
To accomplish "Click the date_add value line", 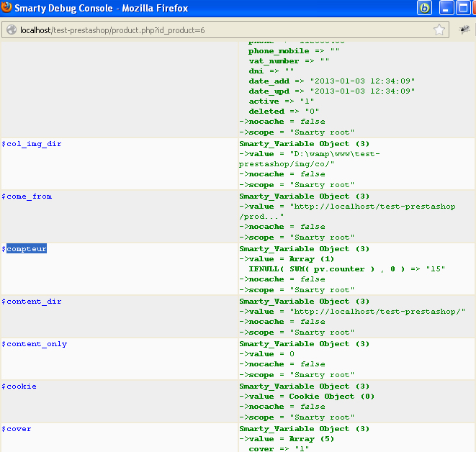I will [332, 81].
